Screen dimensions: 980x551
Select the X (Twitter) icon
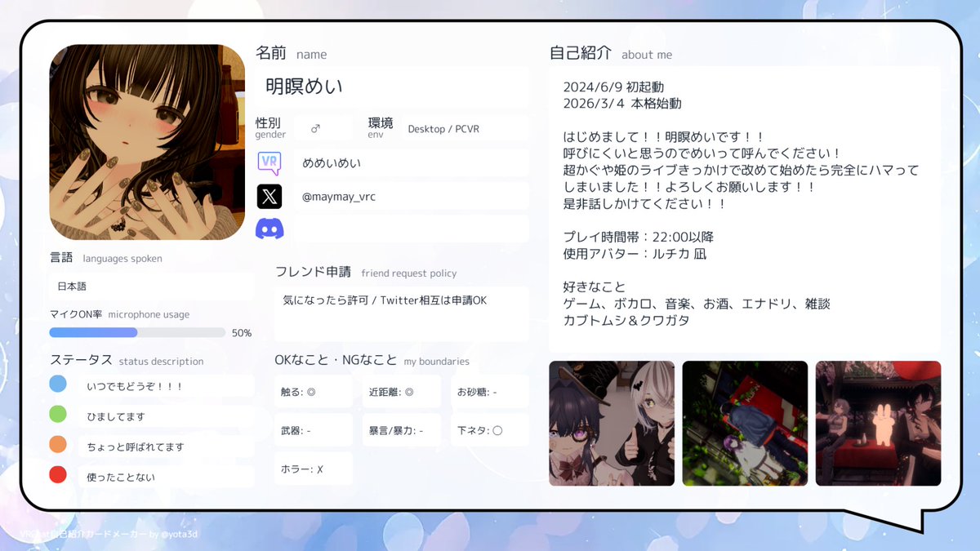click(270, 196)
